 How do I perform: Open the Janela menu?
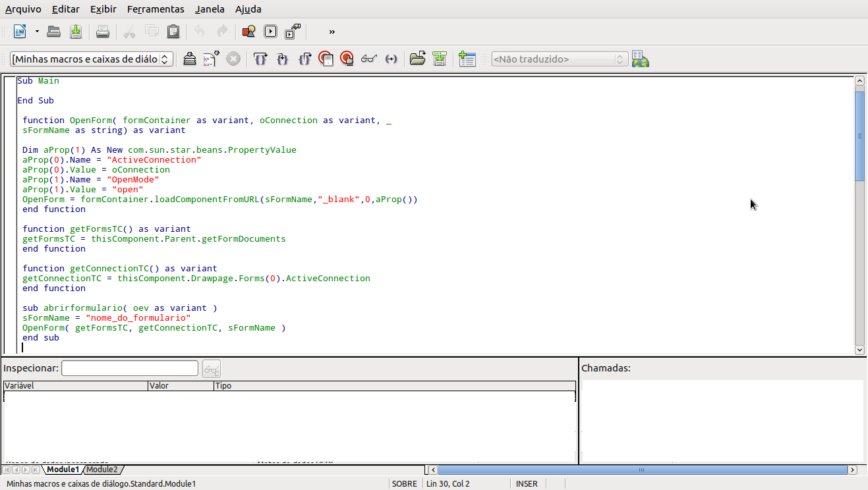pyautogui.click(x=210, y=9)
